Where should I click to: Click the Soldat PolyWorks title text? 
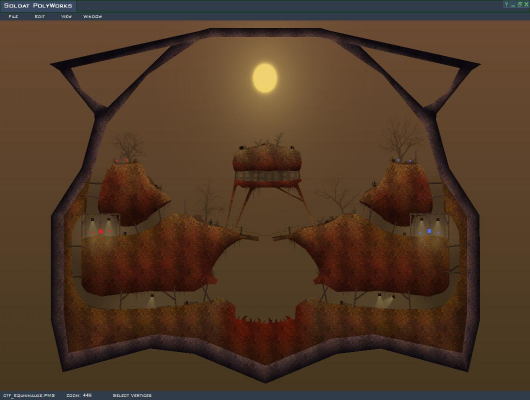tap(38, 6)
